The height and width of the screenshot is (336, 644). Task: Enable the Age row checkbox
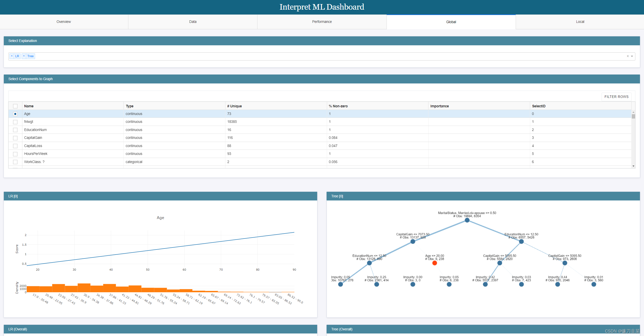(x=14, y=114)
